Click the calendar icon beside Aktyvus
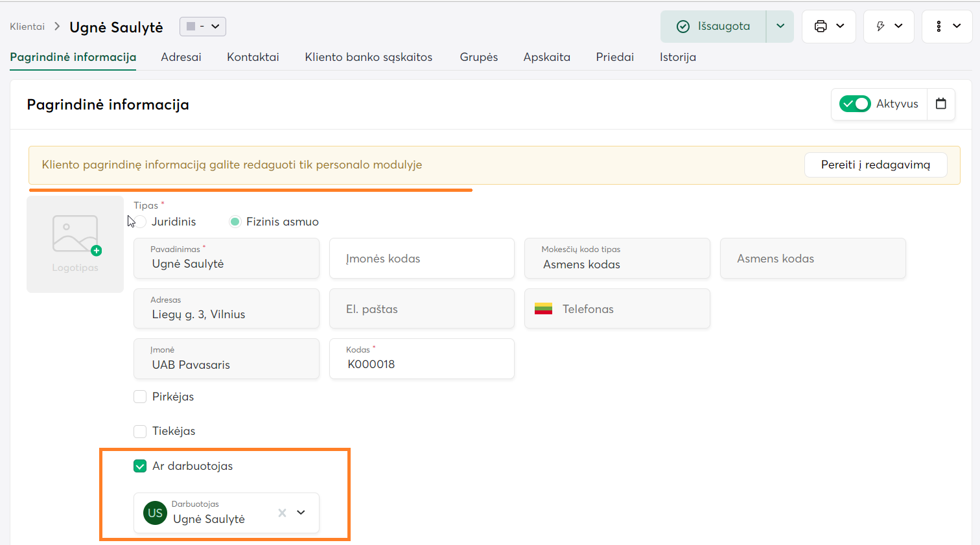The width and height of the screenshot is (980, 545). (941, 104)
